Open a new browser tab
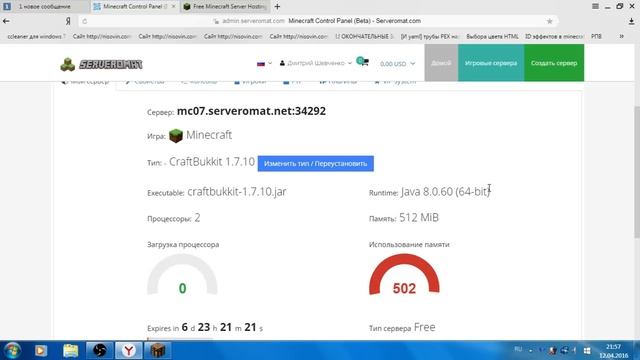The image size is (640, 360). coord(277,7)
